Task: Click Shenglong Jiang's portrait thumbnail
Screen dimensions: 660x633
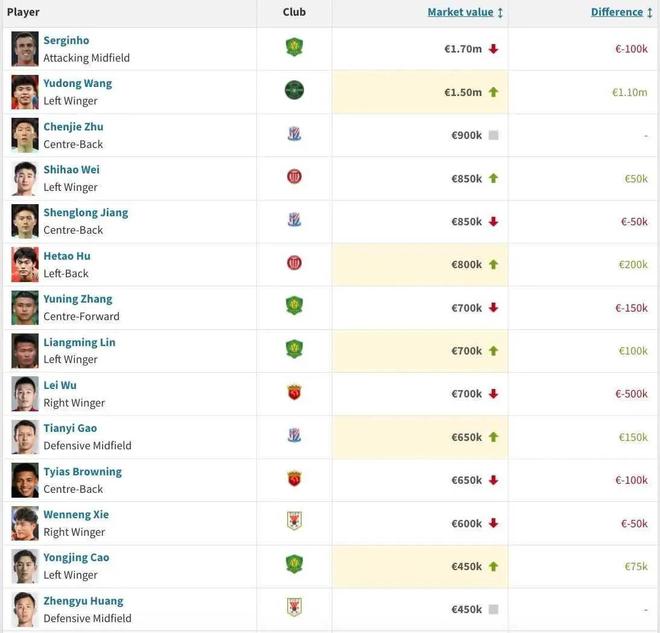Action: click(x=25, y=221)
